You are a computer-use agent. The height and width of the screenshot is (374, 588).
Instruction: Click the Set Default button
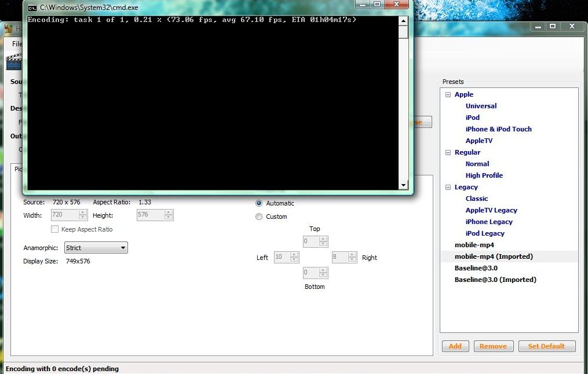click(547, 346)
